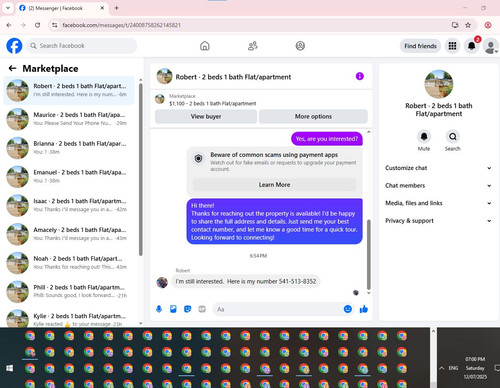Screen dimensions: 500x388
Task: Click the 'Yes, are you interested?' message bubble
Action: 327,139
